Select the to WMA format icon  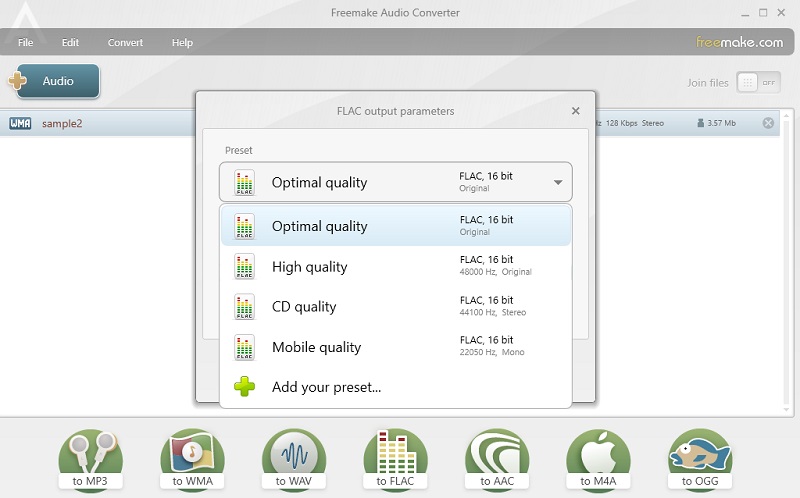click(x=192, y=461)
